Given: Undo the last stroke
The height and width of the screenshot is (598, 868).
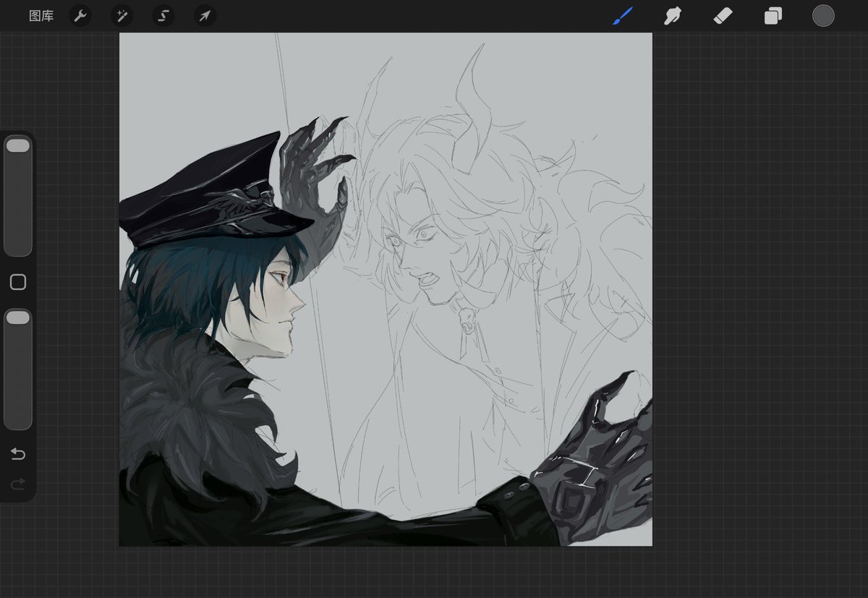Looking at the screenshot, I should [18, 454].
